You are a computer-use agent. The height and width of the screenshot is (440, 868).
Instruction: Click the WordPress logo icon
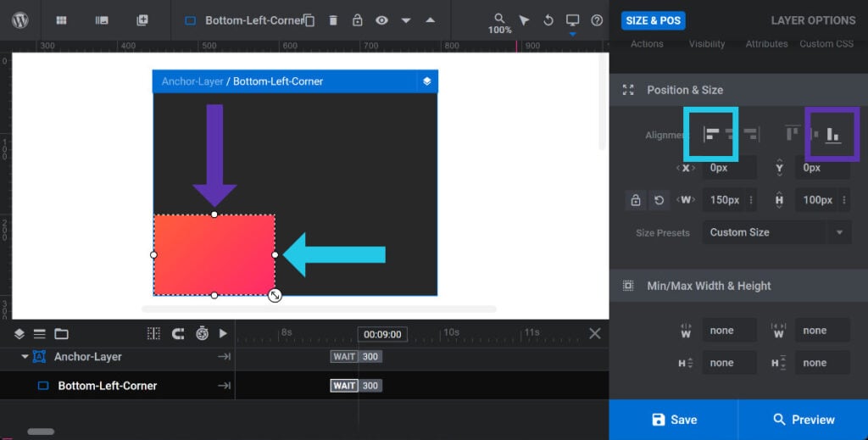(x=20, y=20)
